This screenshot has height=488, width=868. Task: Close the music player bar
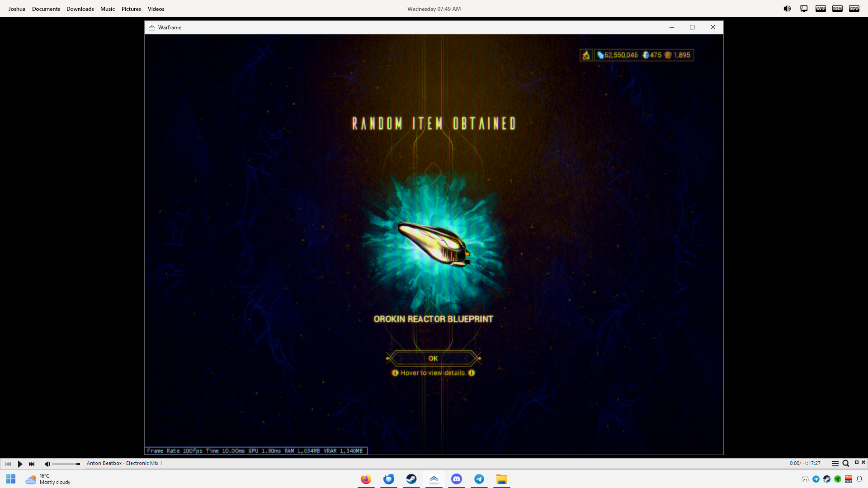tap(863, 462)
